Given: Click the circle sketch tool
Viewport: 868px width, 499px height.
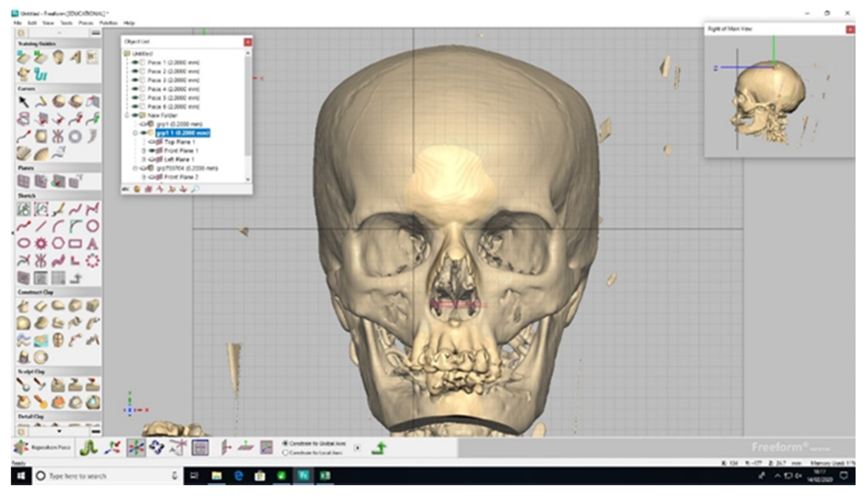Looking at the screenshot, I should point(92,226).
